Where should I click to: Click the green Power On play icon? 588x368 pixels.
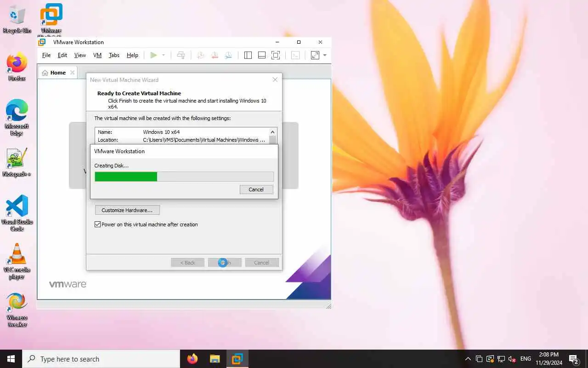coord(153,55)
